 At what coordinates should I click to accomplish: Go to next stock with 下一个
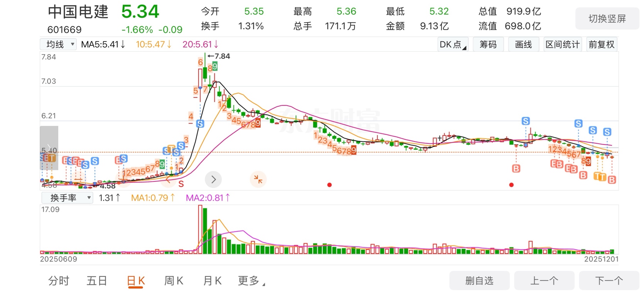pyautogui.click(x=609, y=281)
